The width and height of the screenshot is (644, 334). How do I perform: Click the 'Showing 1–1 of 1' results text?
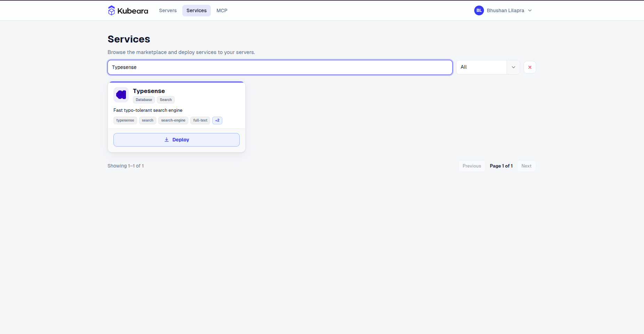click(126, 166)
